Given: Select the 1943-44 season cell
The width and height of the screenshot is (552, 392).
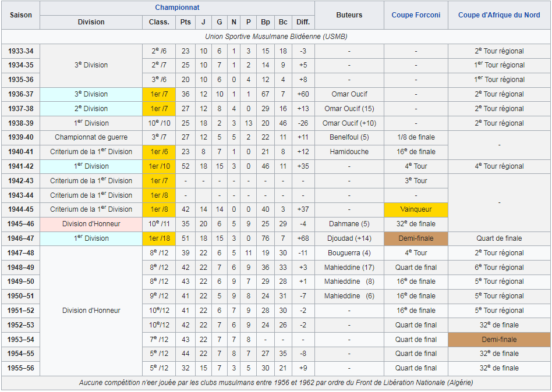Looking at the screenshot, I should [x=21, y=195].
